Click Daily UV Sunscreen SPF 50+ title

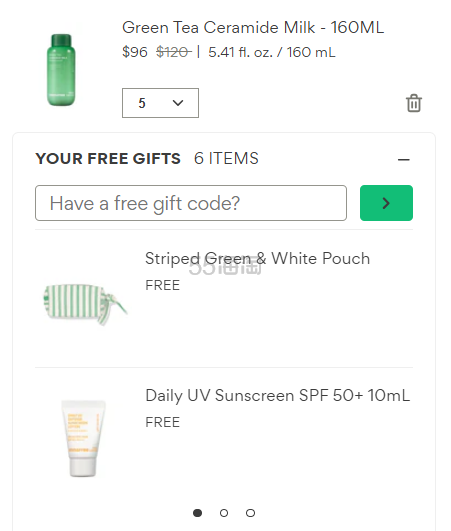tap(278, 396)
